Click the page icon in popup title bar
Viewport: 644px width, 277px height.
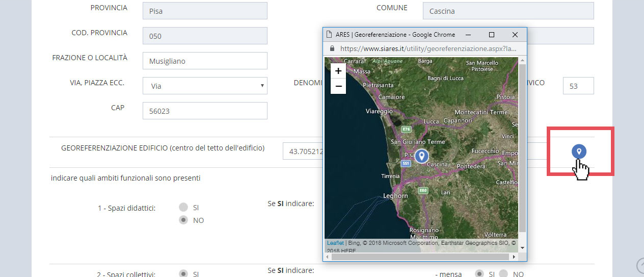coord(329,35)
